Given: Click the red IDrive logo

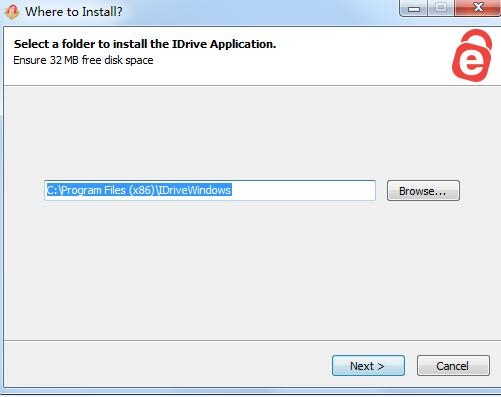Looking at the screenshot, I should coord(472,56).
